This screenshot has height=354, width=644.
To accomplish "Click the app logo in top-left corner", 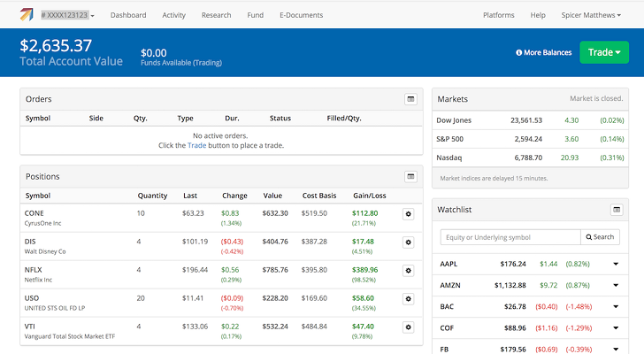I will tap(26, 15).
